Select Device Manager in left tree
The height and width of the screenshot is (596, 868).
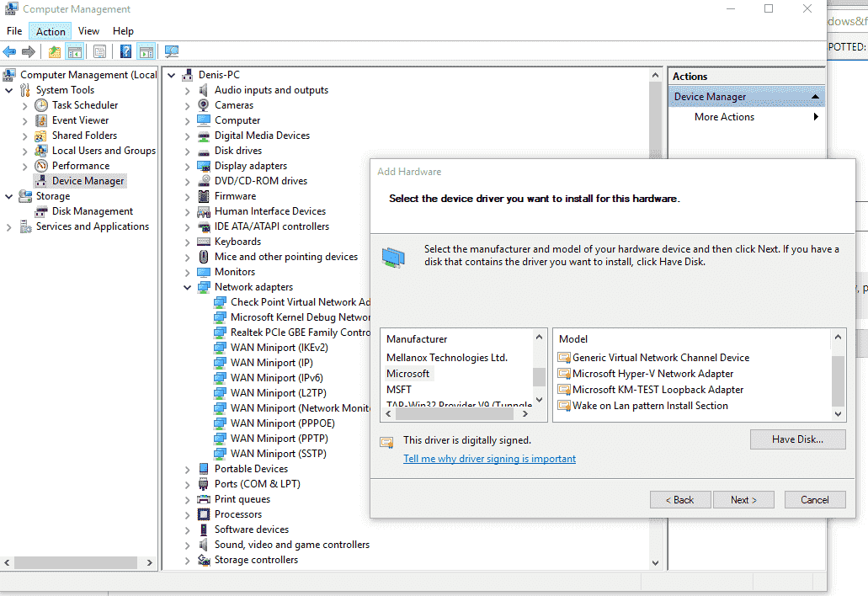click(x=88, y=181)
